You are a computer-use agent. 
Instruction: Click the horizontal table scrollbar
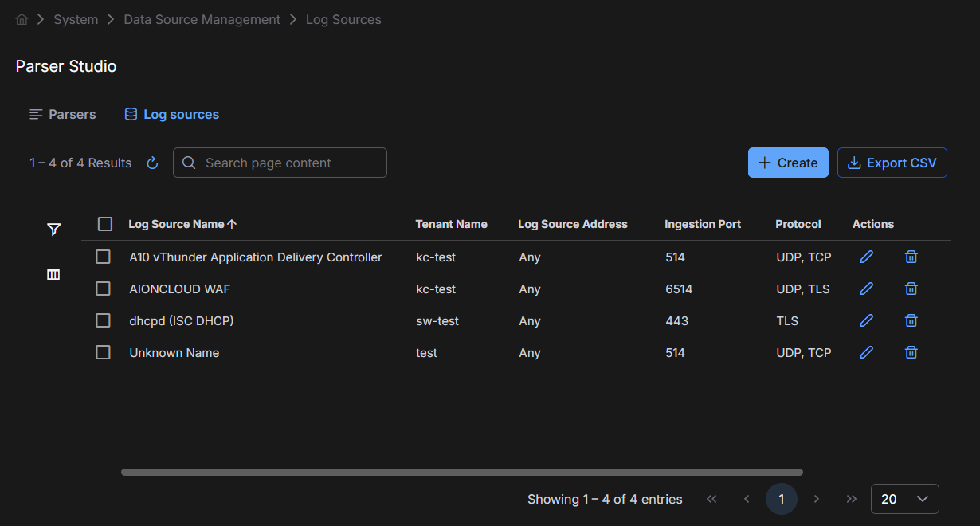461,473
